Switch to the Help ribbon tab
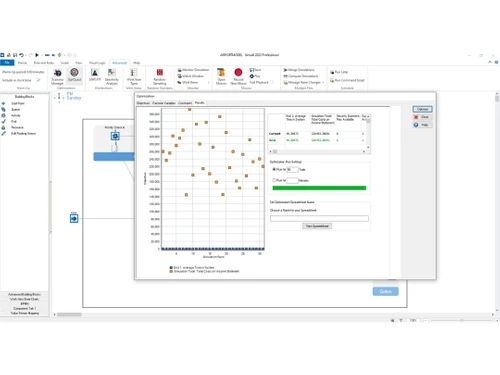 click(x=137, y=63)
